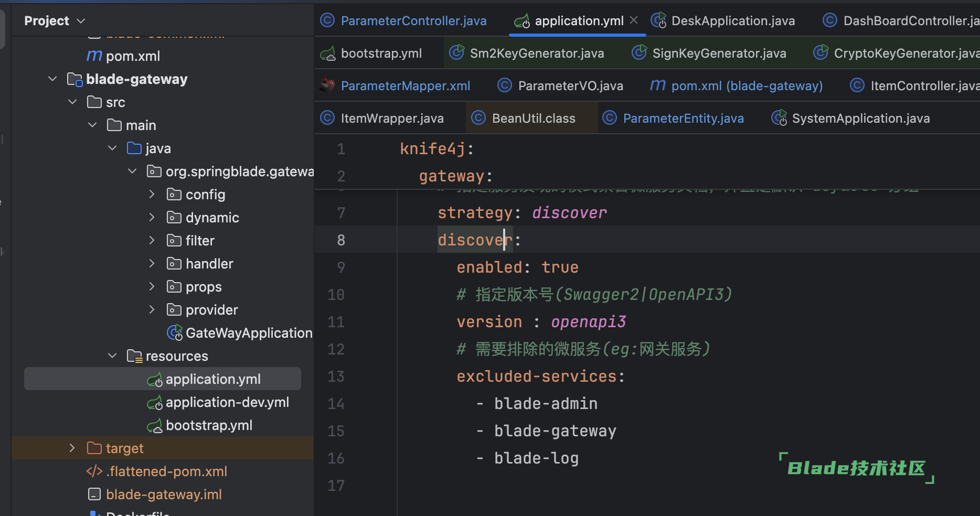Expand the config package
980x516 pixels.
pos(152,195)
